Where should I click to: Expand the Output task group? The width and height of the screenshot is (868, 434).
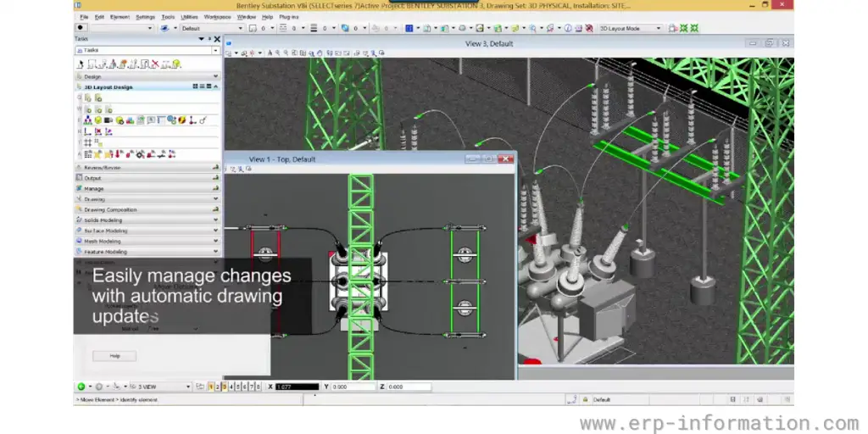[x=216, y=178]
